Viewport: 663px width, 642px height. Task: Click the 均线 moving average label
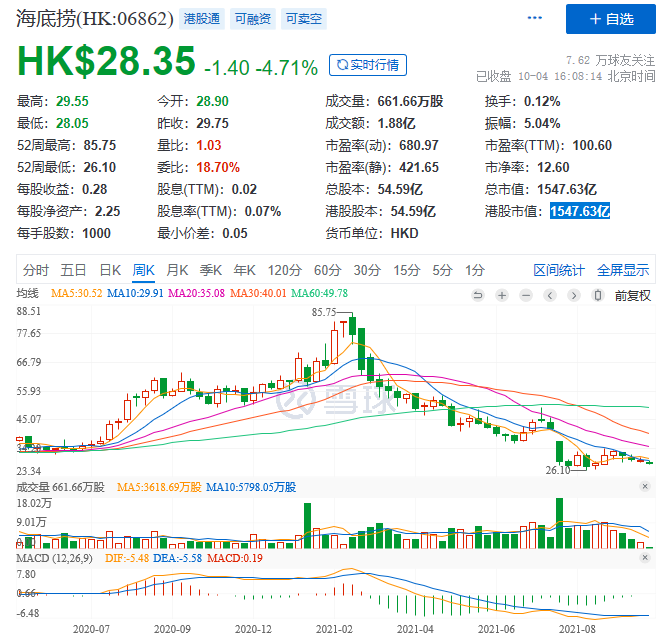27,293
